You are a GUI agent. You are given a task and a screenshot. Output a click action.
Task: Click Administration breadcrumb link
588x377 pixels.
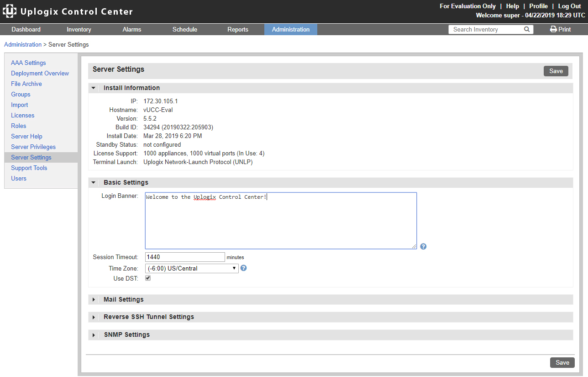point(23,45)
